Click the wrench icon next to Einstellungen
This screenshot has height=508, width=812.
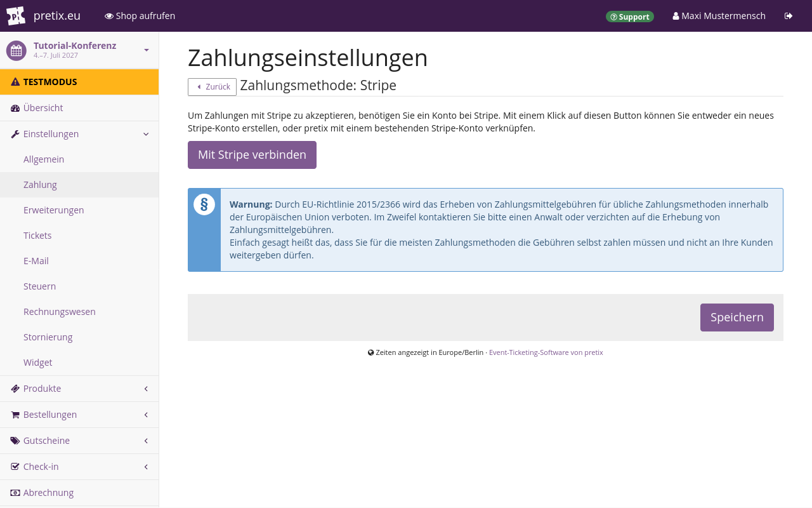(15, 134)
